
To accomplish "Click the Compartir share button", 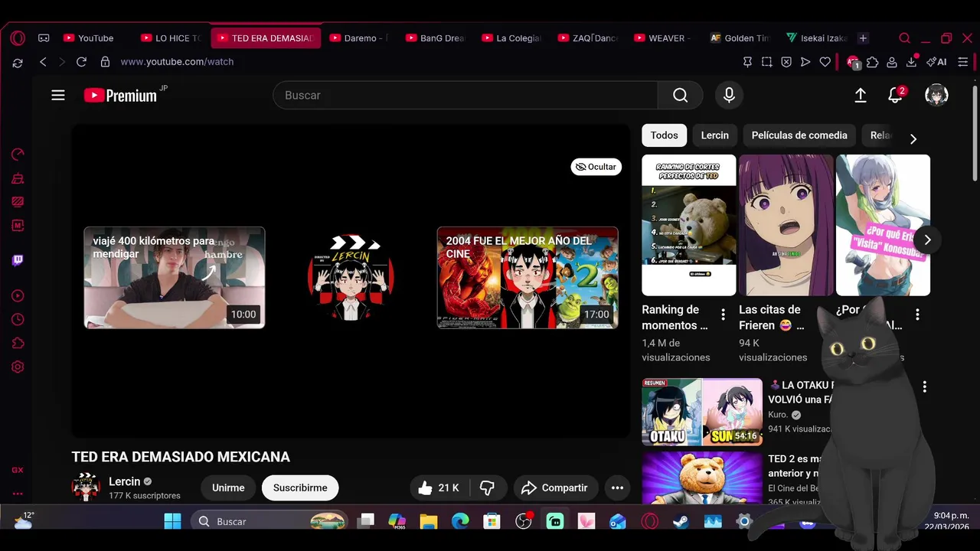I will pyautogui.click(x=554, y=487).
